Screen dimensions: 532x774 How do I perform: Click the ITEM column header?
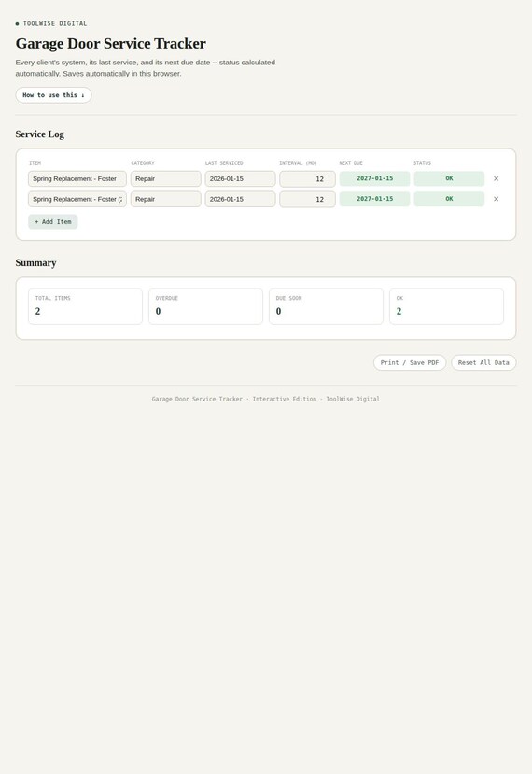(35, 162)
